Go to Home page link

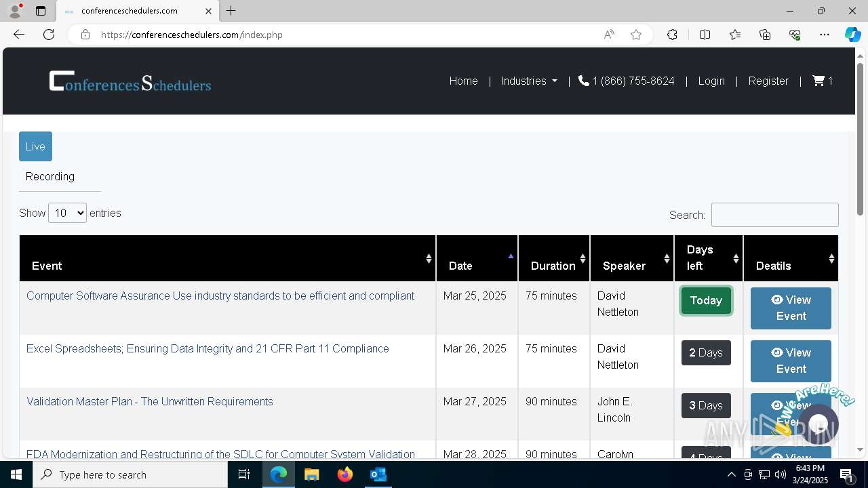(463, 81)
